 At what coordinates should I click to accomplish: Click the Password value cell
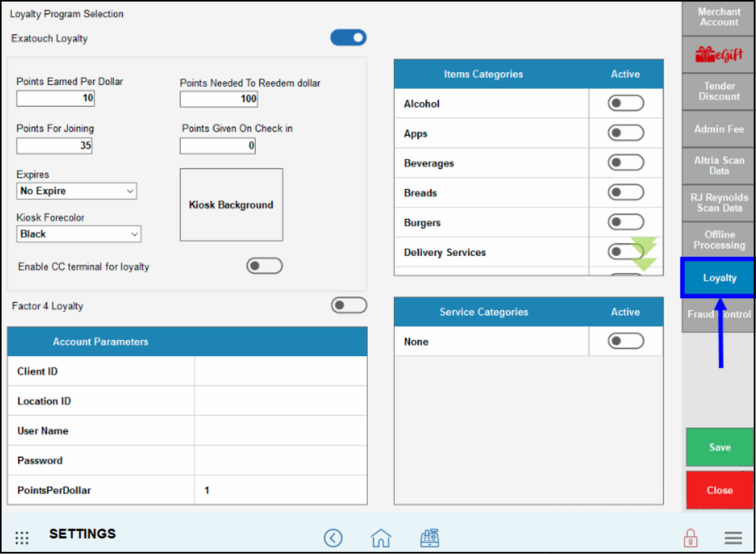pos(281,461)
